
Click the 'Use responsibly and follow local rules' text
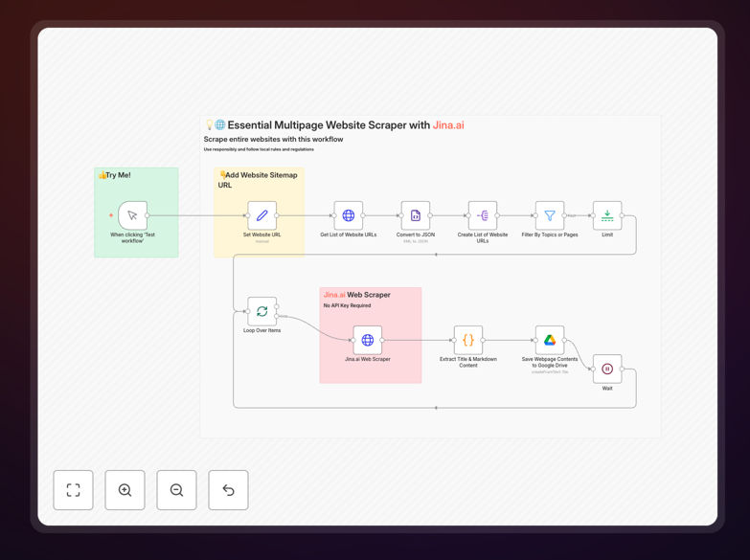(259, 149)
